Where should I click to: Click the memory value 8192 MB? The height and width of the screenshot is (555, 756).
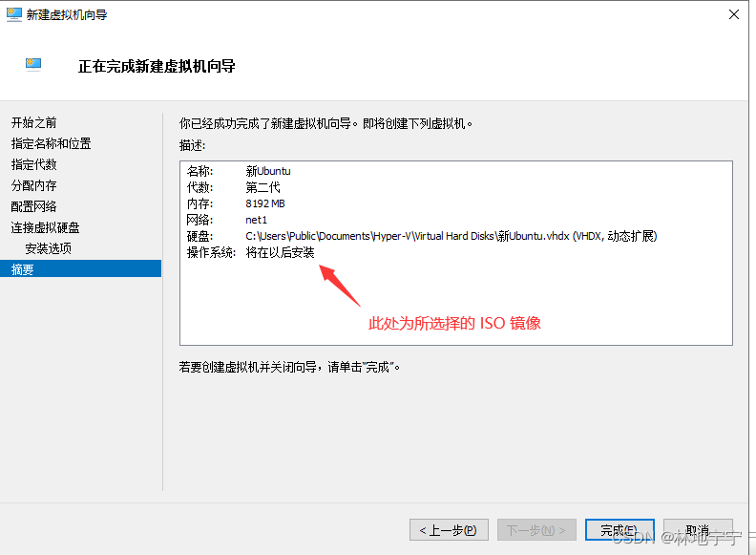click(265, 203)
